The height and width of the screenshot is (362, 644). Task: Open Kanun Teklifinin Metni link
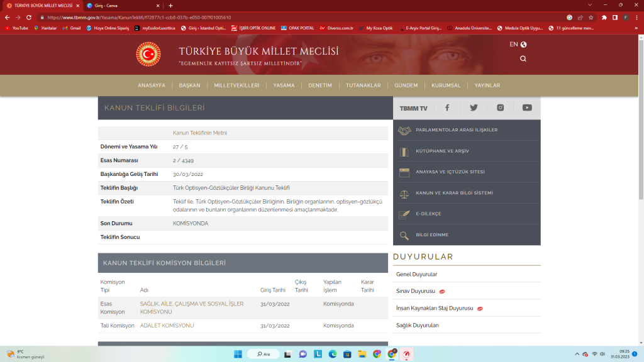[200, 133]
